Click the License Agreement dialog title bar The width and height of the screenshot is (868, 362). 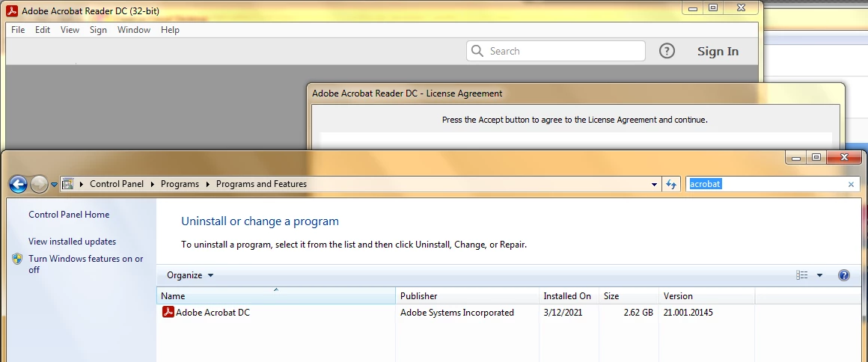(x=575, y=93)
